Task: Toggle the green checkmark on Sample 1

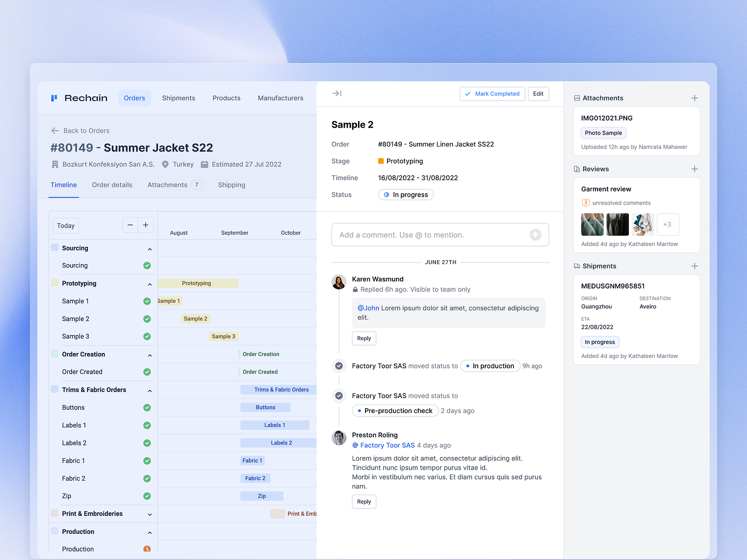Action: tap(147, 301)
